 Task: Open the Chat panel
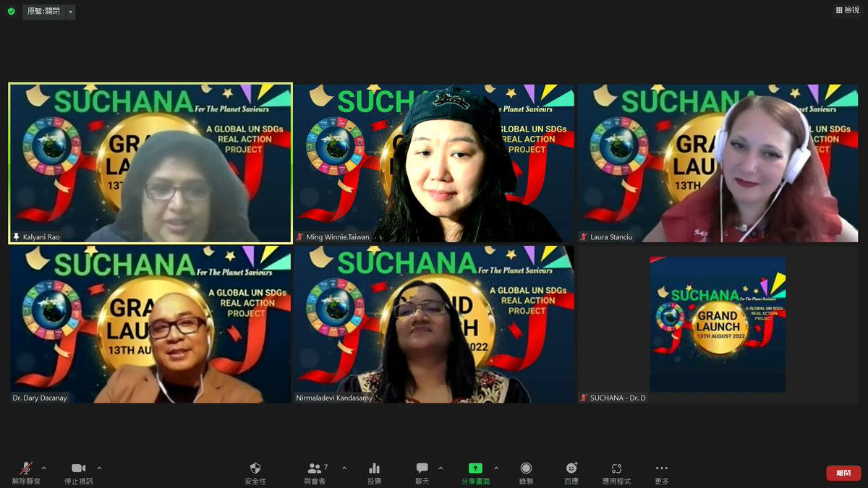422,473
